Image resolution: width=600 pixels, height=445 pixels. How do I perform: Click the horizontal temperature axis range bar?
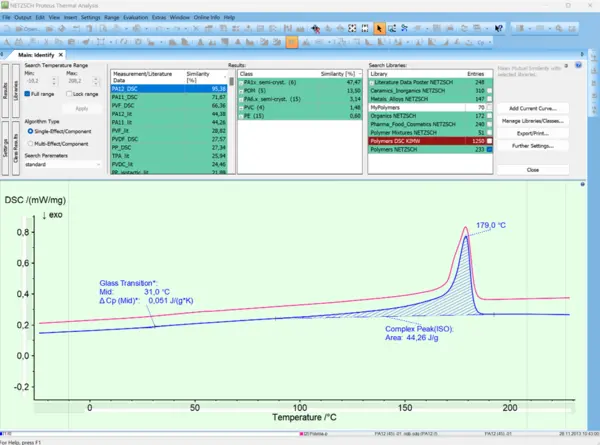pos(304,410)
